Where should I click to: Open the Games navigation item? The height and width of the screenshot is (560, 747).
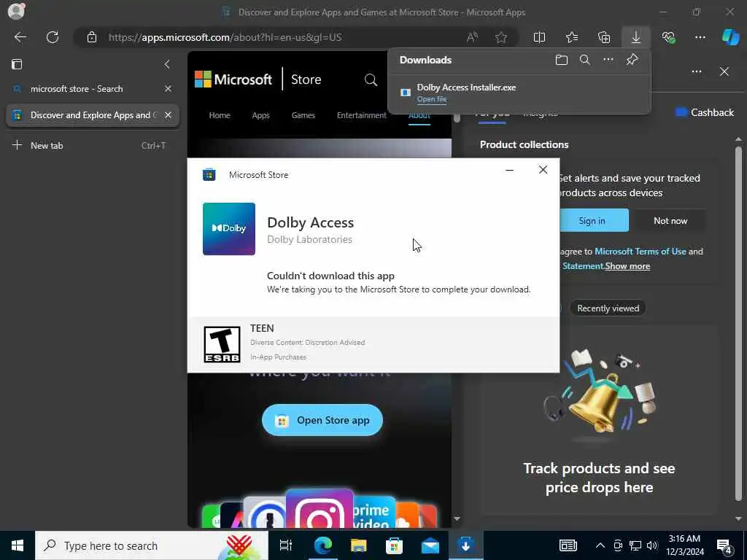[303, 115]
